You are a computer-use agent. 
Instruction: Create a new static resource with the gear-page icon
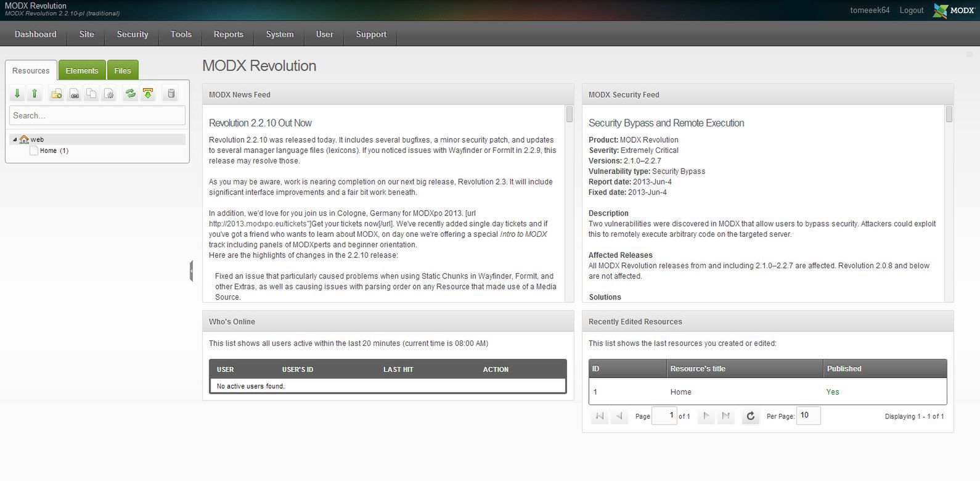click(x=109, y=94)
